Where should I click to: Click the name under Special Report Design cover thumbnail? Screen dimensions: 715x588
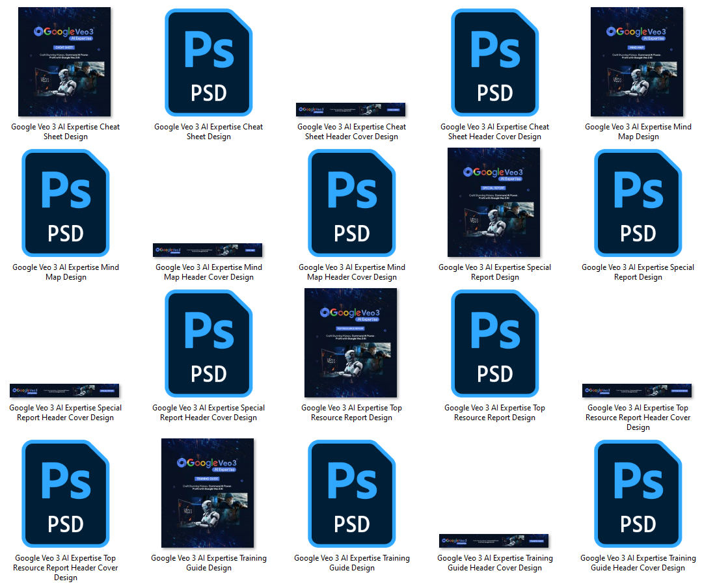[x=494, y=272]
